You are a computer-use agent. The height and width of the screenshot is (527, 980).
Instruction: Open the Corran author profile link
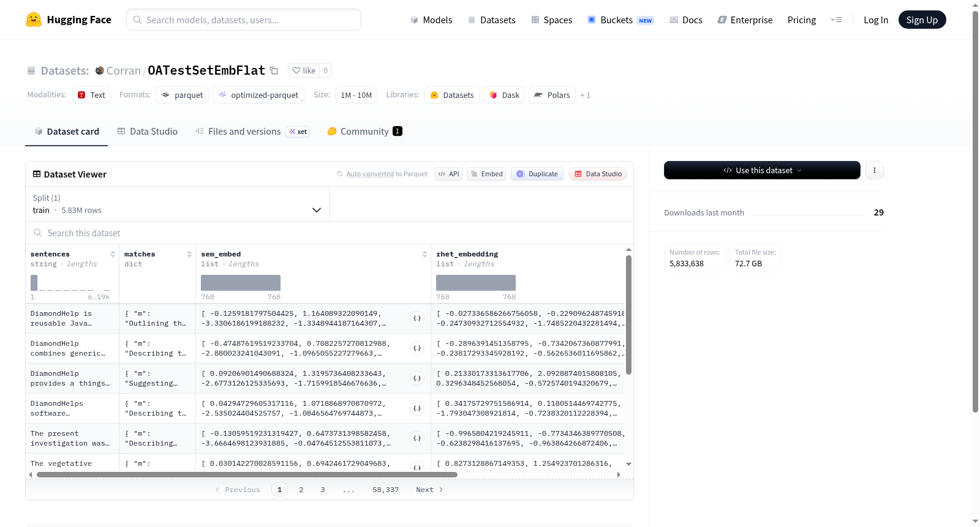(124, 70)
